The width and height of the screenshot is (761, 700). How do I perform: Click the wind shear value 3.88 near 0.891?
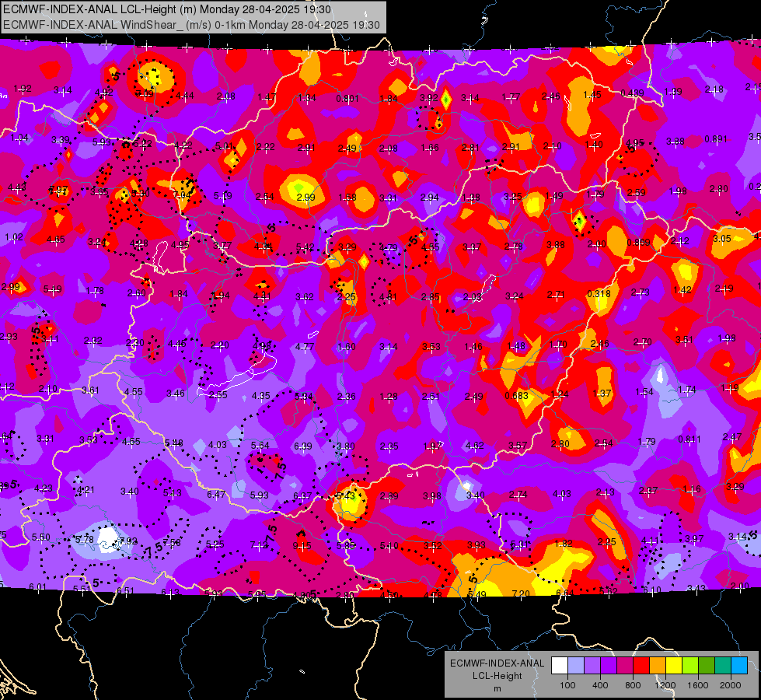[x=675, y=142]
